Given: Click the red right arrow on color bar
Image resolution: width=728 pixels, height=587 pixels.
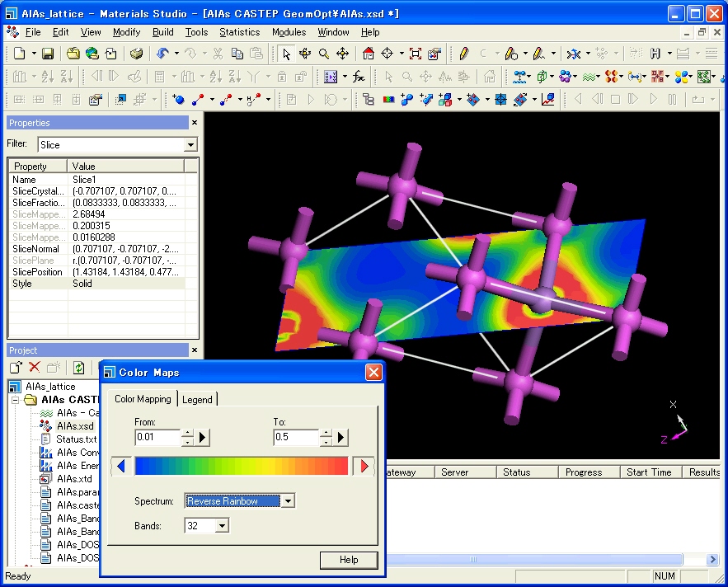Looking at the screenshot, I should (x=364, y=466).
